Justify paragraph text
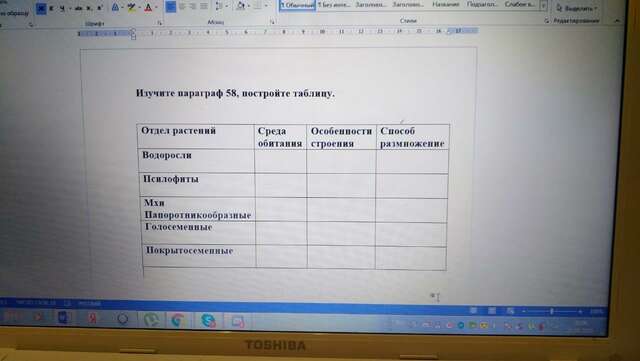The height and width of the screenshot is (361, 640). 204,7
